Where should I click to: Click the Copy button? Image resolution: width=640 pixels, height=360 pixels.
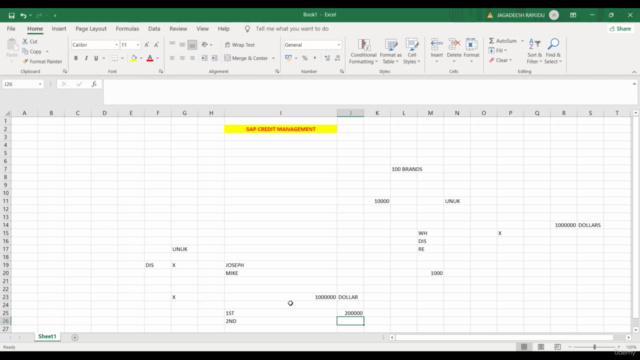click(32, 51)
